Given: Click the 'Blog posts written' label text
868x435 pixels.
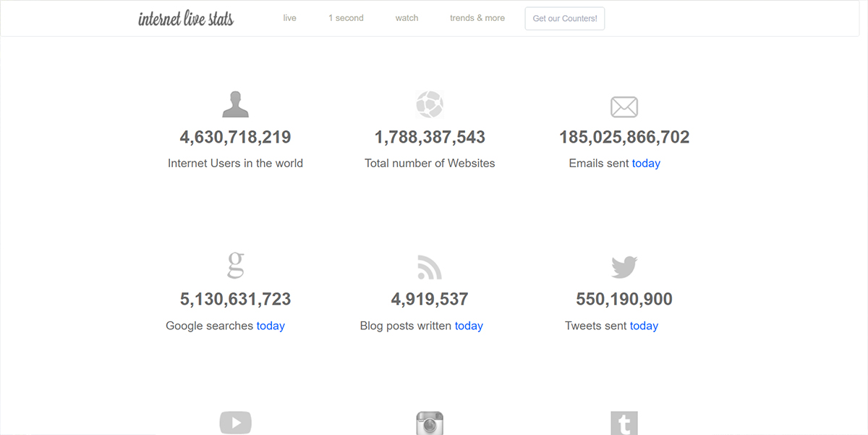Looking at the screenshot, I should tap(406, 326).
